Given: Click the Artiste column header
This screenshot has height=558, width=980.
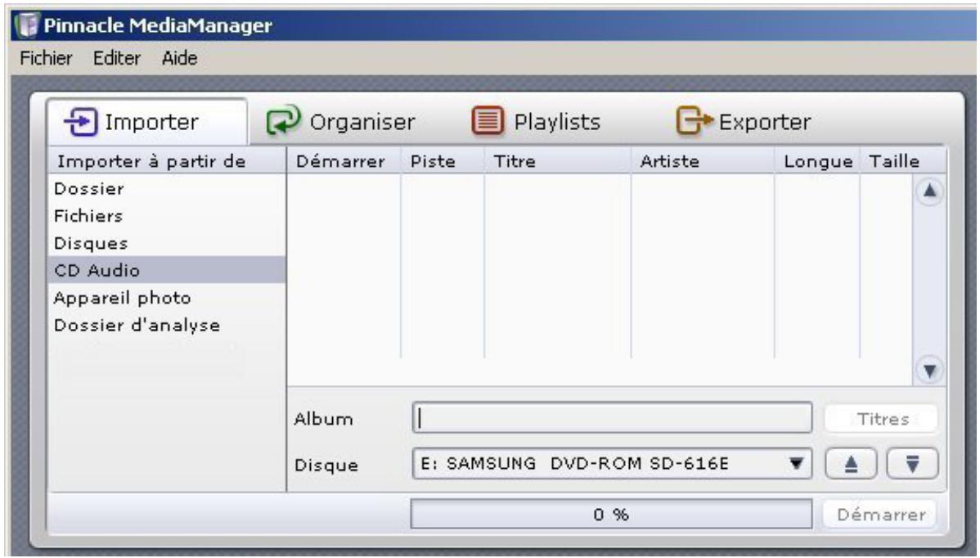Looking at the screenshot, I should [x=703, y=161].
